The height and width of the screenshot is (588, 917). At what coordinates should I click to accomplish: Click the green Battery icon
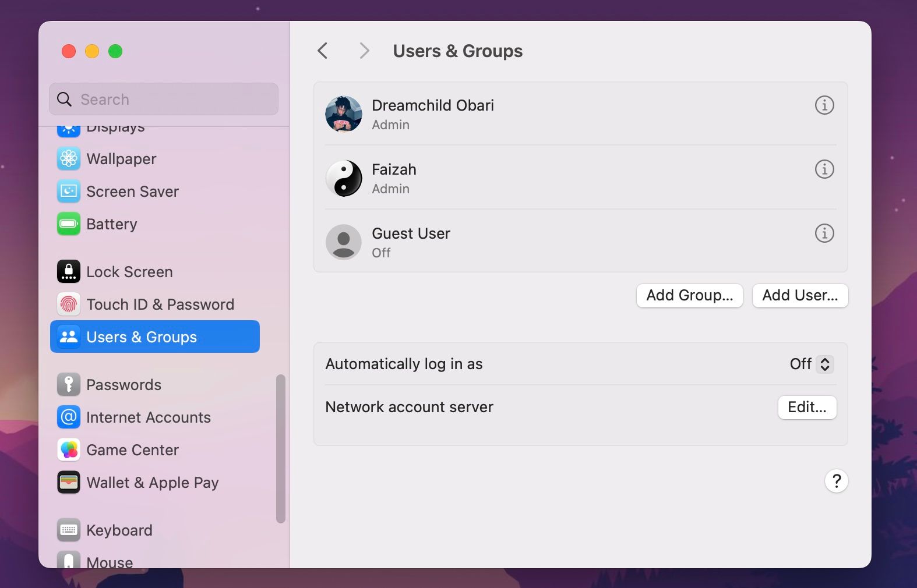pyautogui.click(x=69, y=224)
